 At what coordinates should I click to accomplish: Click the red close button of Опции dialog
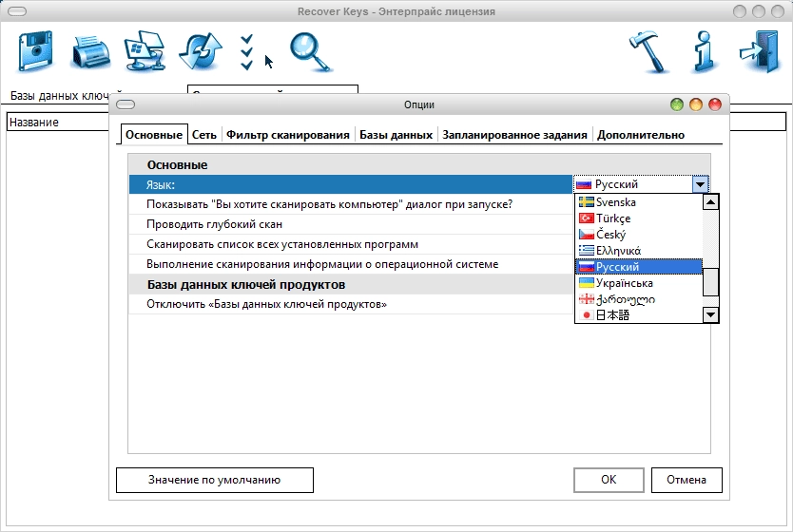(715, 104)
